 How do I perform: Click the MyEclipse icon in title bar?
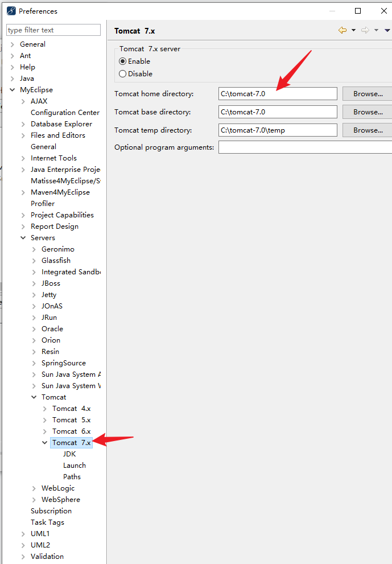tap(11, 11)
